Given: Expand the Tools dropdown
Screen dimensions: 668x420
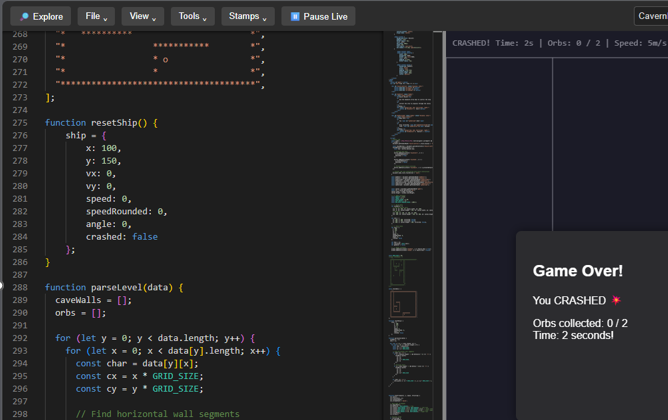Looking at the screenshot, I should [x=193, y=16].
